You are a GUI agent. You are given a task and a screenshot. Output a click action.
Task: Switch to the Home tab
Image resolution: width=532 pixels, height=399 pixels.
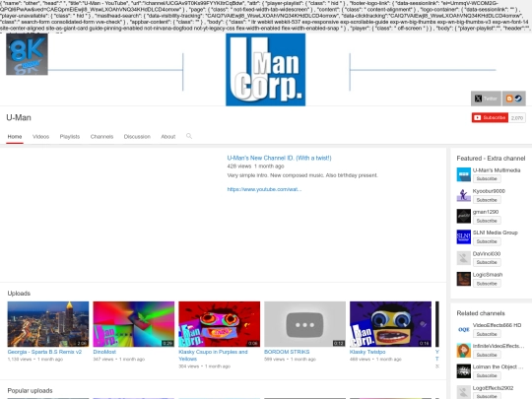[x=15, y=136]
